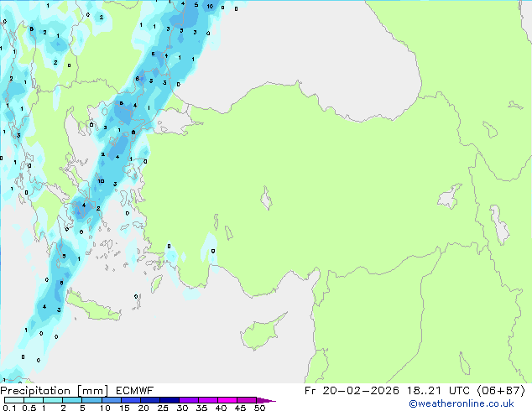
Task: Open the weatheronline.co.uk copyright link
Action: click(x=461, y=403)
